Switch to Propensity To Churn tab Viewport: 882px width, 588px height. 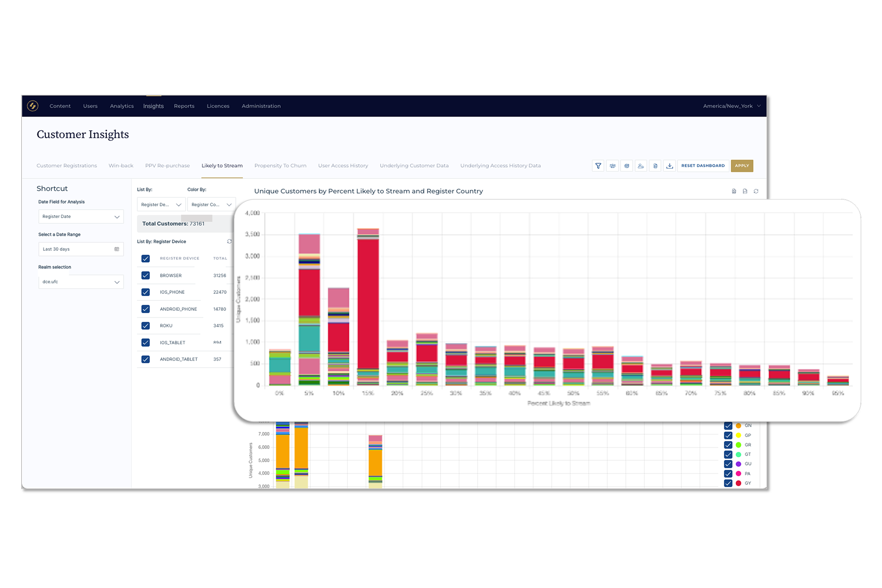coord(280,166)
